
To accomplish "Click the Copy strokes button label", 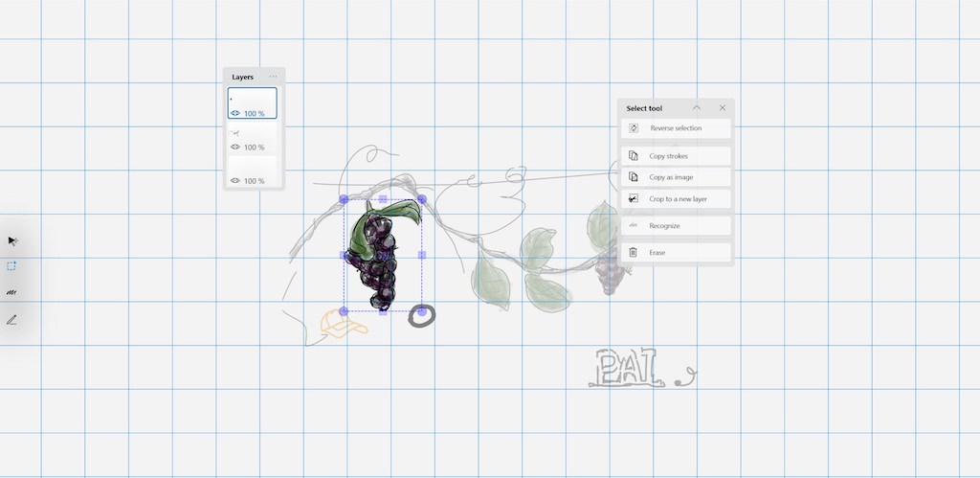I will [x=668, y=156].
